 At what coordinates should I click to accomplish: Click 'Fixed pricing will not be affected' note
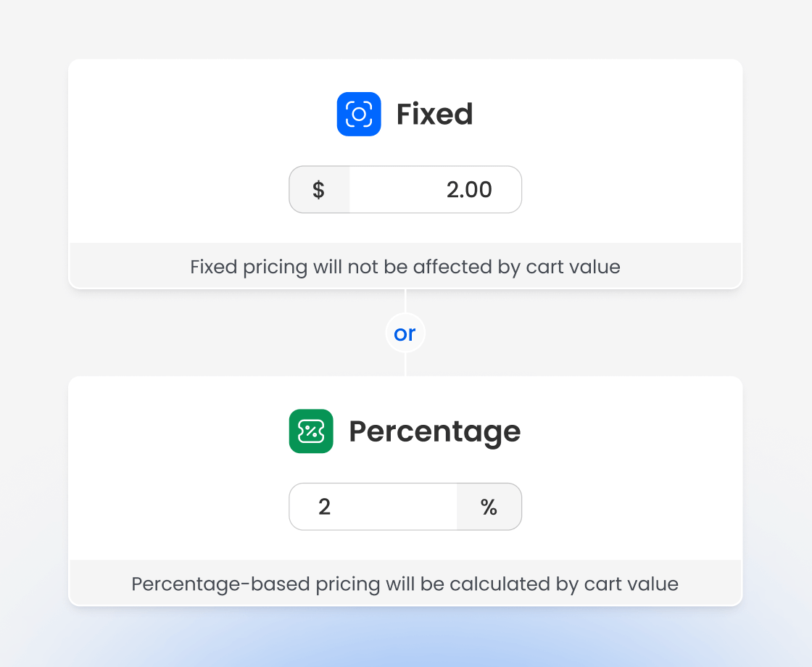(x=405, y=267)
